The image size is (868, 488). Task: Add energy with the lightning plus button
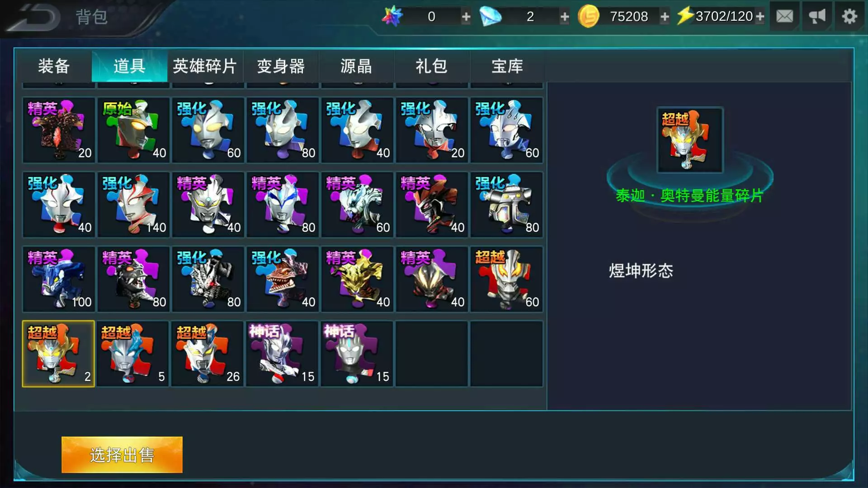(760, 17)
